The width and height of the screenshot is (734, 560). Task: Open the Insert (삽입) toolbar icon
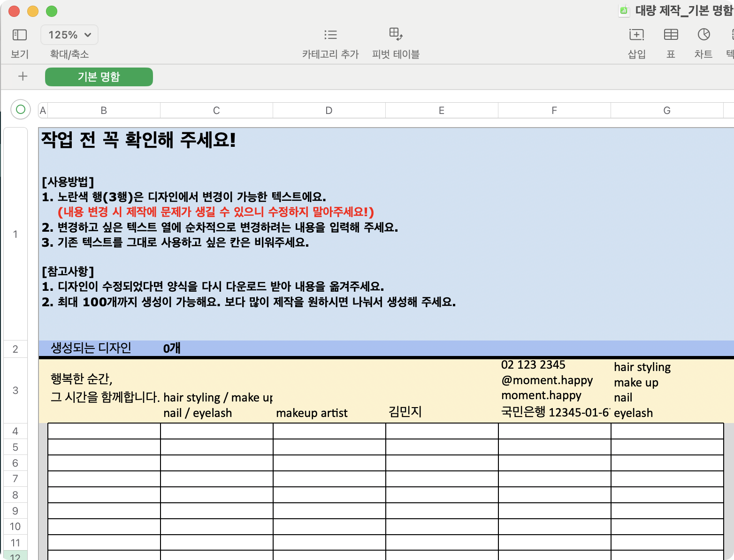[636, 35]
